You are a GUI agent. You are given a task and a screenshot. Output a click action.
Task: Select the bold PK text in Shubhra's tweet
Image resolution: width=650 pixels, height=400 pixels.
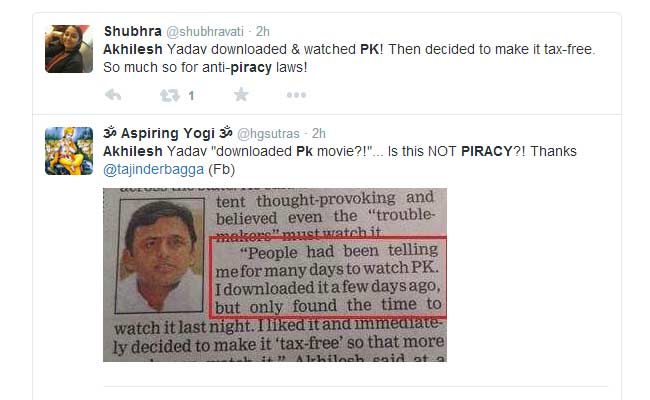tap(369, 49)
